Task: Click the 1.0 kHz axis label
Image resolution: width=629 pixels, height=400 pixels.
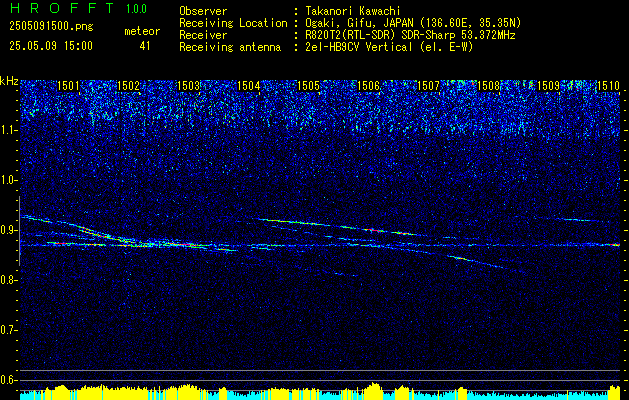Action: (x=7, y=180)
